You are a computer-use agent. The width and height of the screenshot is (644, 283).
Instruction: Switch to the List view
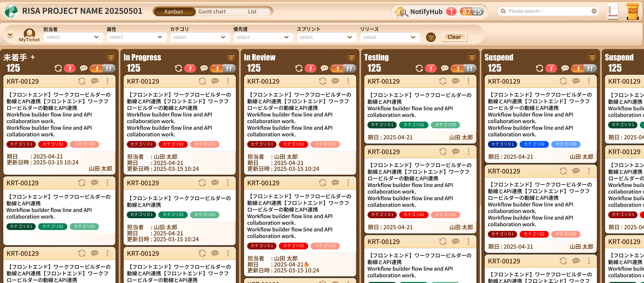click(252, 12)
